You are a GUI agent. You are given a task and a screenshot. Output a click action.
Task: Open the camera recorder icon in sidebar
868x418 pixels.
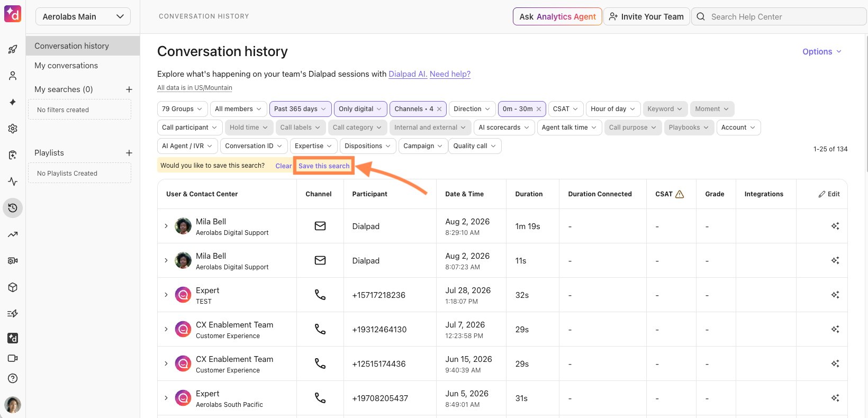[13, 261]
